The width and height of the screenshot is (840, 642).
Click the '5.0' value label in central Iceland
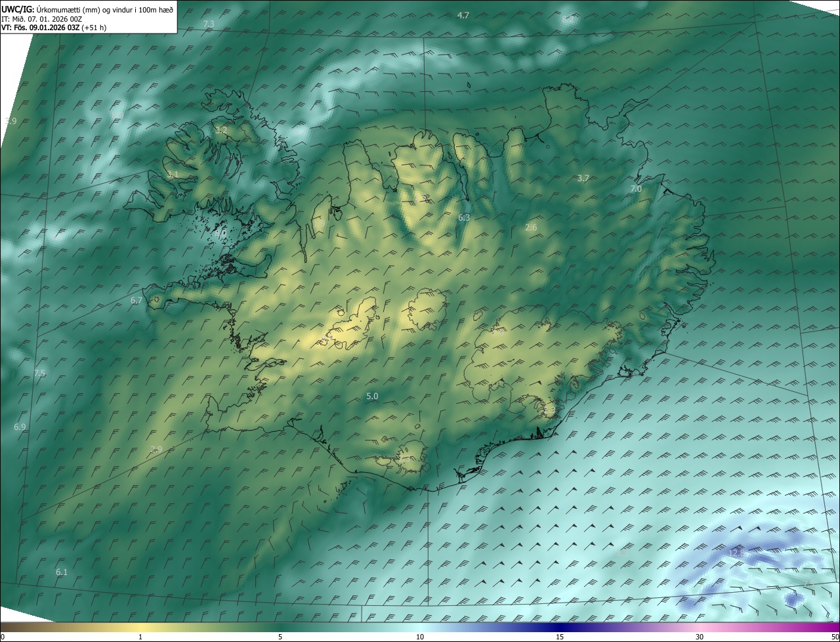point(372,396)
